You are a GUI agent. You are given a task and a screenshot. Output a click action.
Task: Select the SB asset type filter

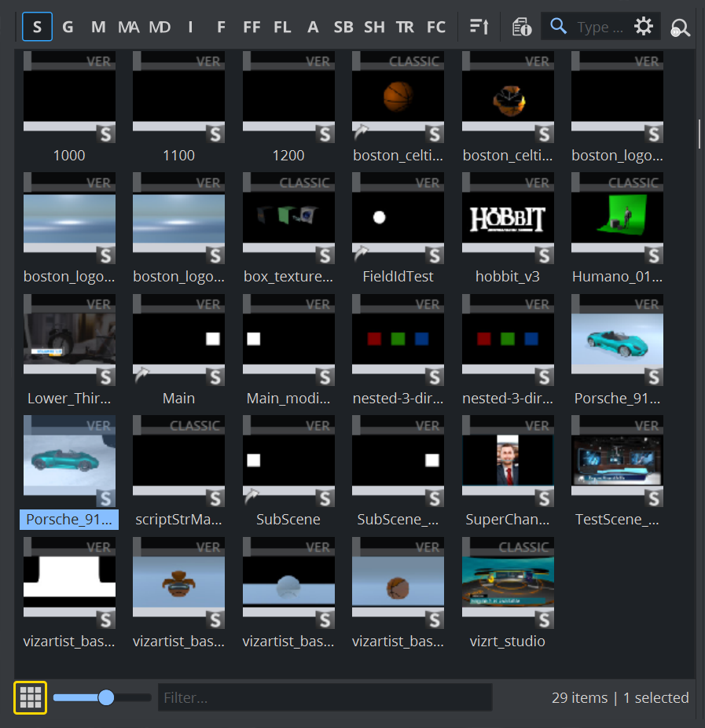tap(343, 27)
